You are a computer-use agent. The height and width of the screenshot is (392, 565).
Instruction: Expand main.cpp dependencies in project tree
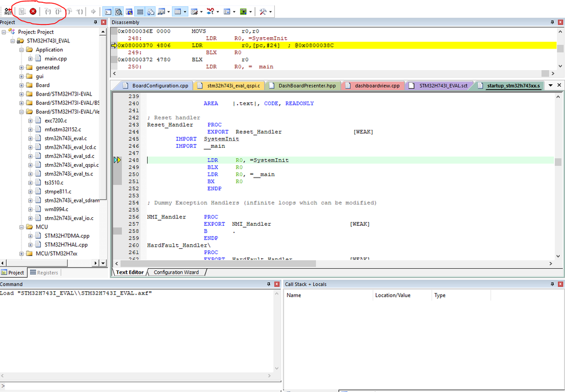click(31, 59)
